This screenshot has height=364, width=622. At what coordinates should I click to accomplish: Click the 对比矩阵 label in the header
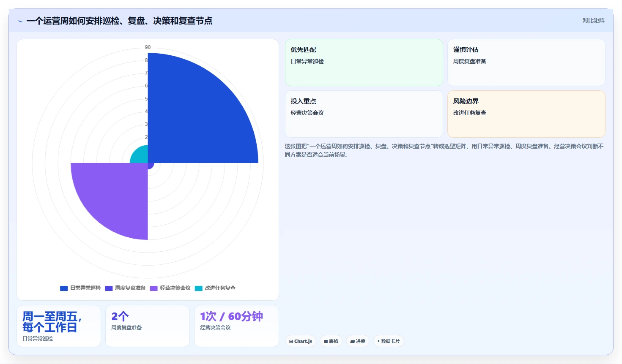593,20
